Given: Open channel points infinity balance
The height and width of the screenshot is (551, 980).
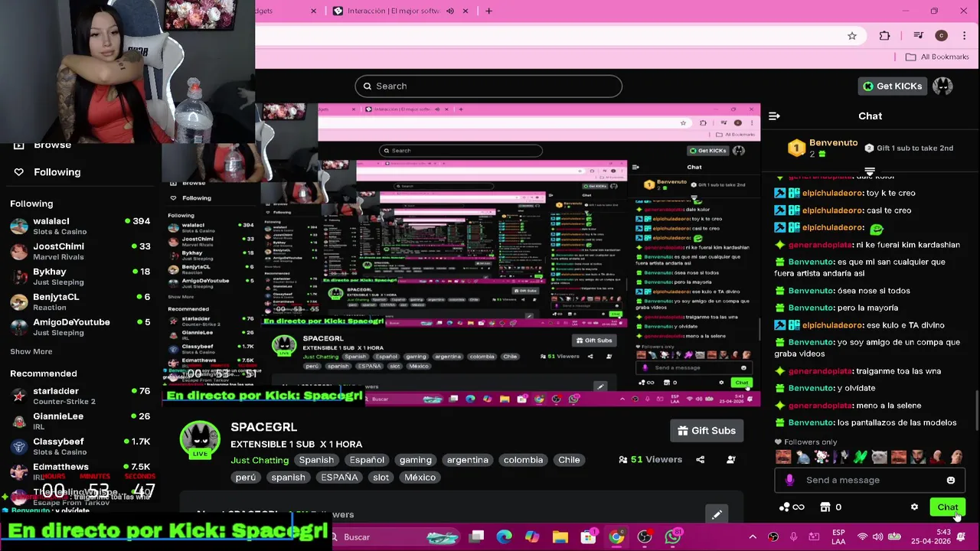Looking at the screenshot, I should click(x=792, y=507).
